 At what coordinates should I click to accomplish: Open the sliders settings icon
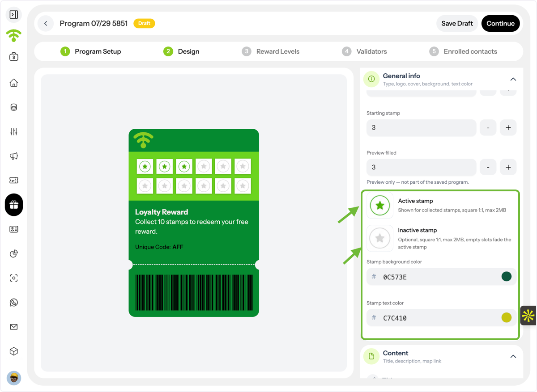coord(14,132)
